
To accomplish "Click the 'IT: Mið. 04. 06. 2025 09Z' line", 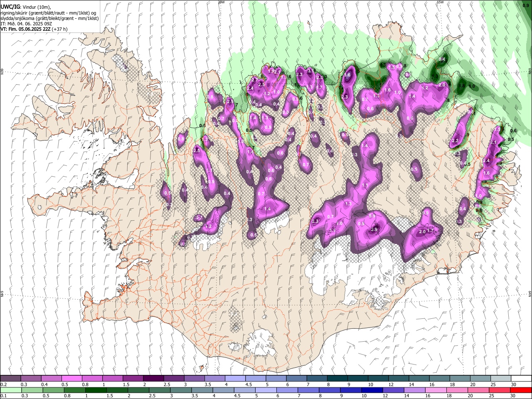I will click(26, 24).
